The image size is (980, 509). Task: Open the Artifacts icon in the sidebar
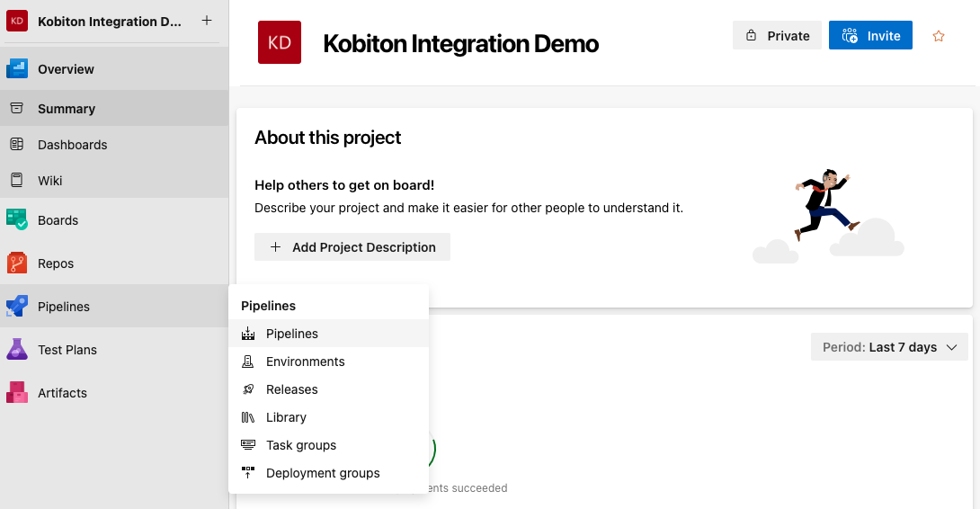pyautogui.click(x=17, y=392)
